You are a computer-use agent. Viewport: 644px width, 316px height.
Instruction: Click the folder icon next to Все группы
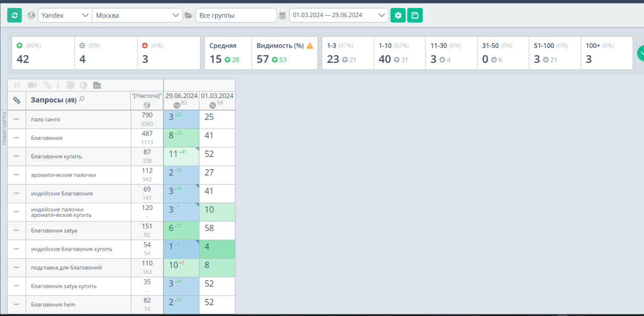189,15
